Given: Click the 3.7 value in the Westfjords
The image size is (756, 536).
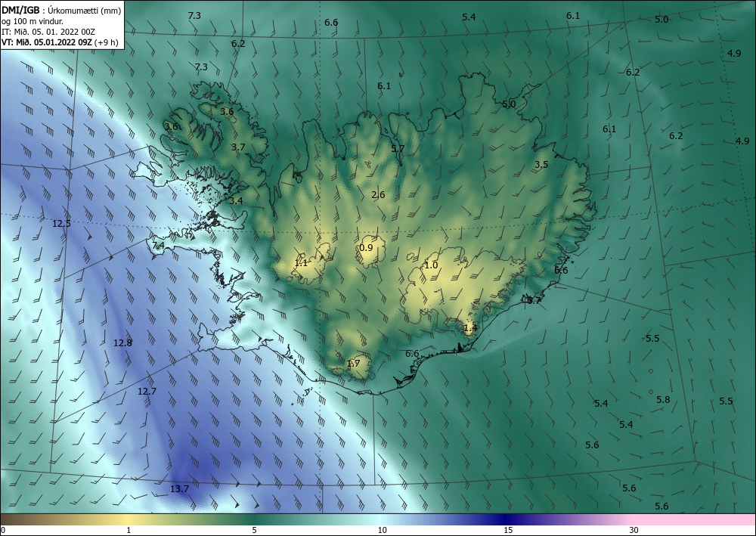Looking at the screenshot, I should [x=238, y=147].
